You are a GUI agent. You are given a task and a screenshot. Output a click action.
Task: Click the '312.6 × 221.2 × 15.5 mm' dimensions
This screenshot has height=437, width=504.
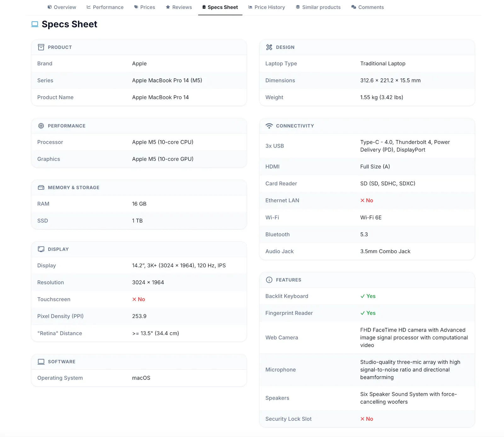(x=390, y=80)
